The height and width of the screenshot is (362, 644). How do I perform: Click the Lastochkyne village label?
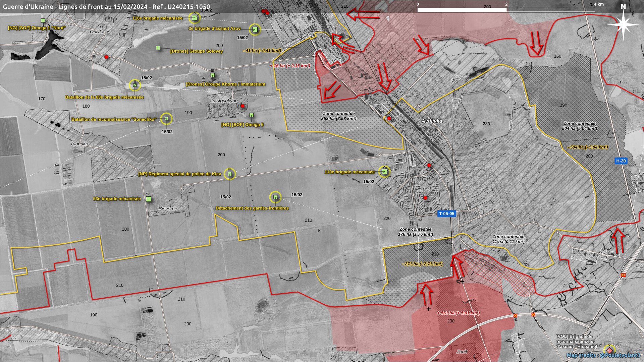[224, 101]
